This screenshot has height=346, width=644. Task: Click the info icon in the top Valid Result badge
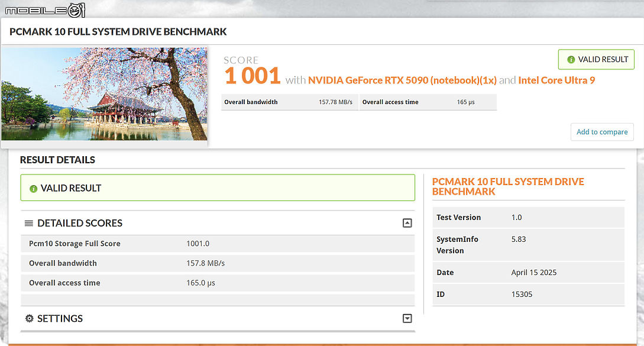coord(571,60)
